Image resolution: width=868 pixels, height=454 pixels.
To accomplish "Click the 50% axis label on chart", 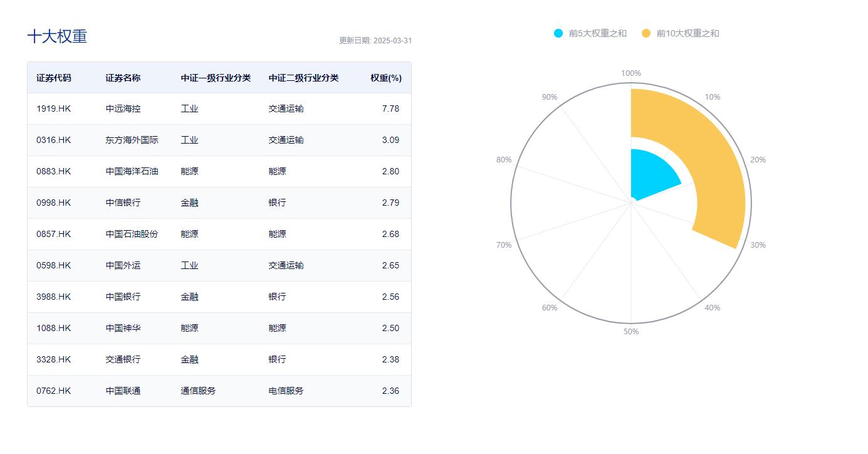I will (631, 331).
